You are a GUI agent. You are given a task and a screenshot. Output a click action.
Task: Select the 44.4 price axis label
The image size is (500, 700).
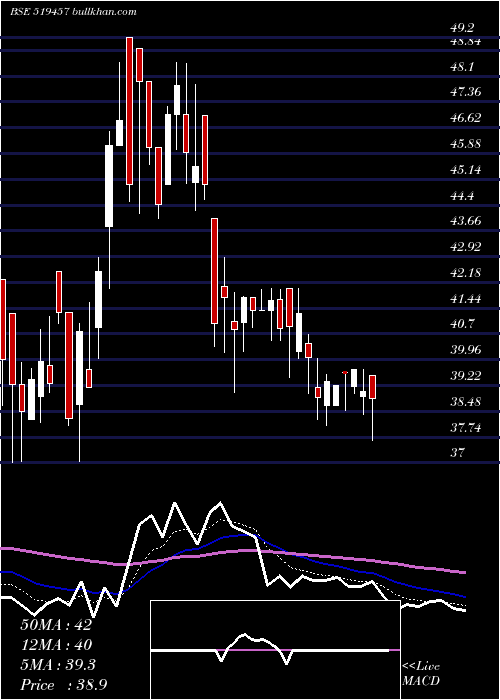click(x=462, y=196)
